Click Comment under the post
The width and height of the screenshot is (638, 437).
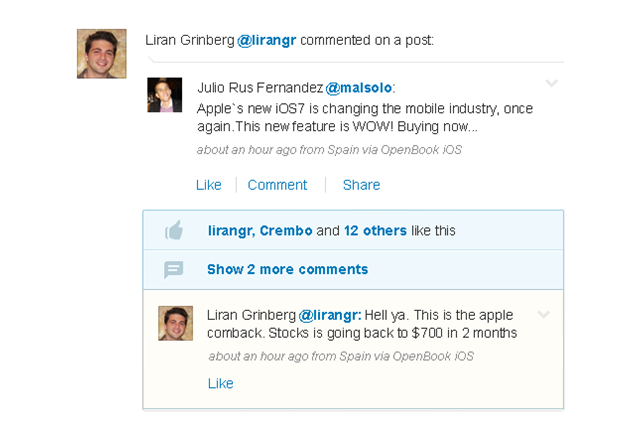click(277, 185)
